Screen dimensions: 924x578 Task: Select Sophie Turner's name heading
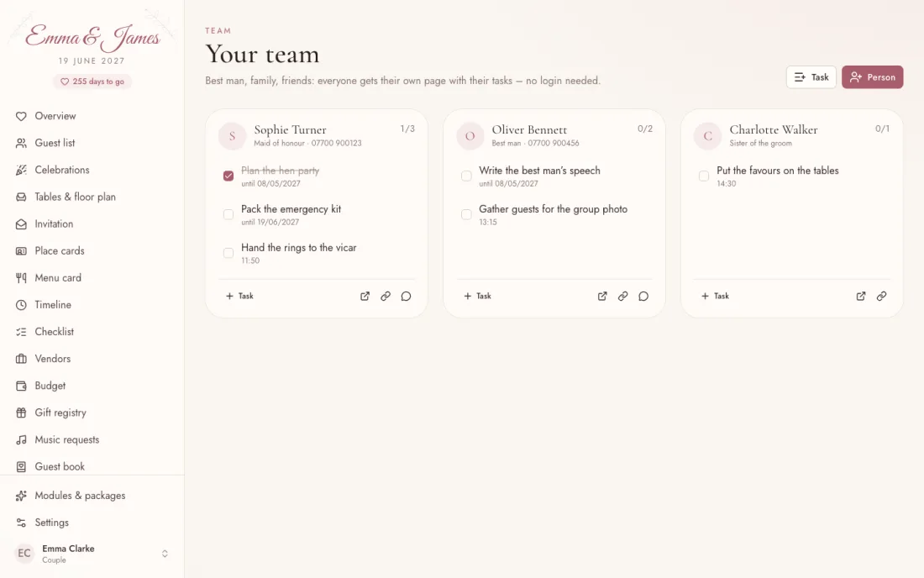[290, 129]
